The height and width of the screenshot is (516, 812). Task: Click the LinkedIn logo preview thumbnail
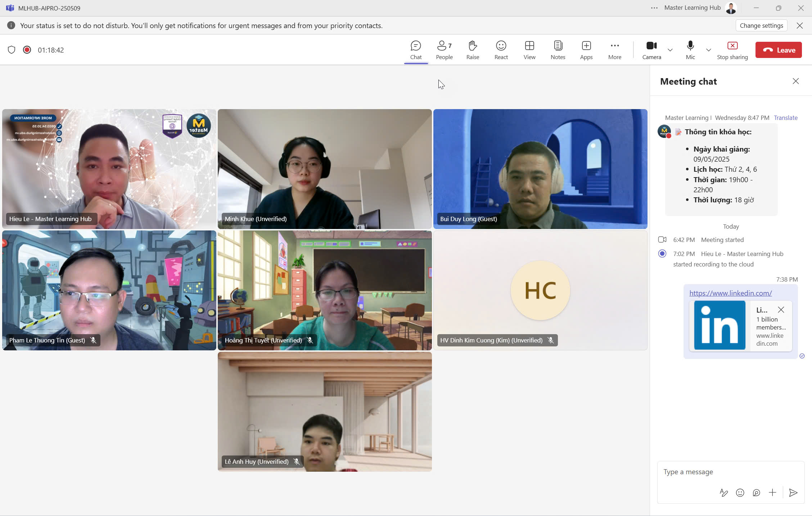(x=719, y=326)
